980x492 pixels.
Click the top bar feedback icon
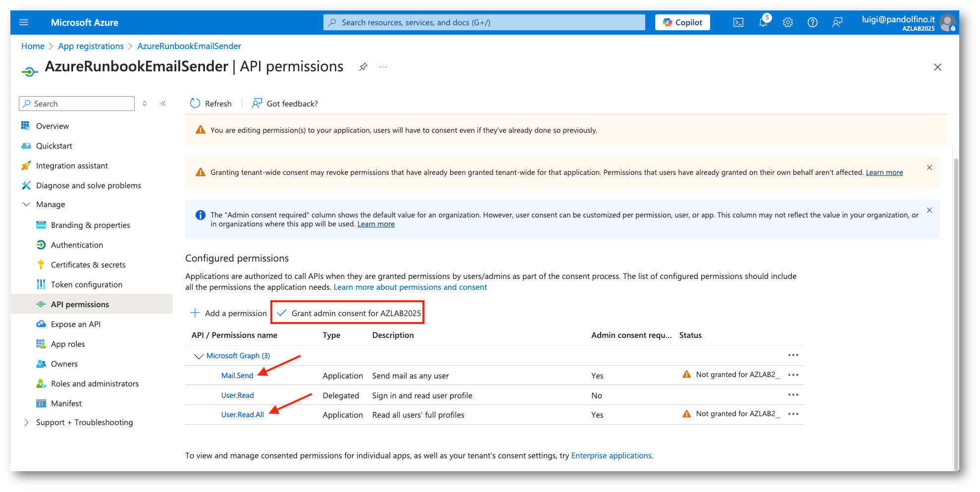(837, 22)
